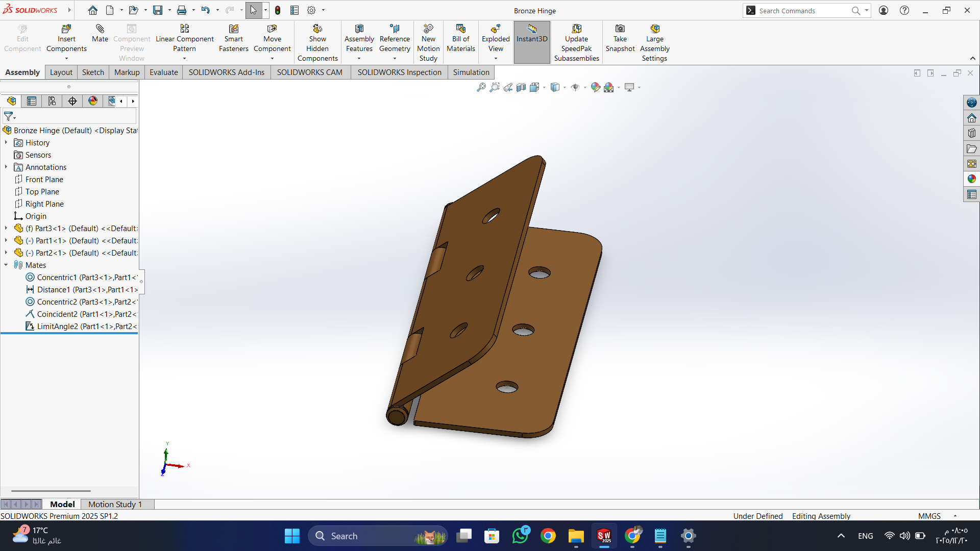
Task: Switch to the Layout tab
Action: click(61, 72)
